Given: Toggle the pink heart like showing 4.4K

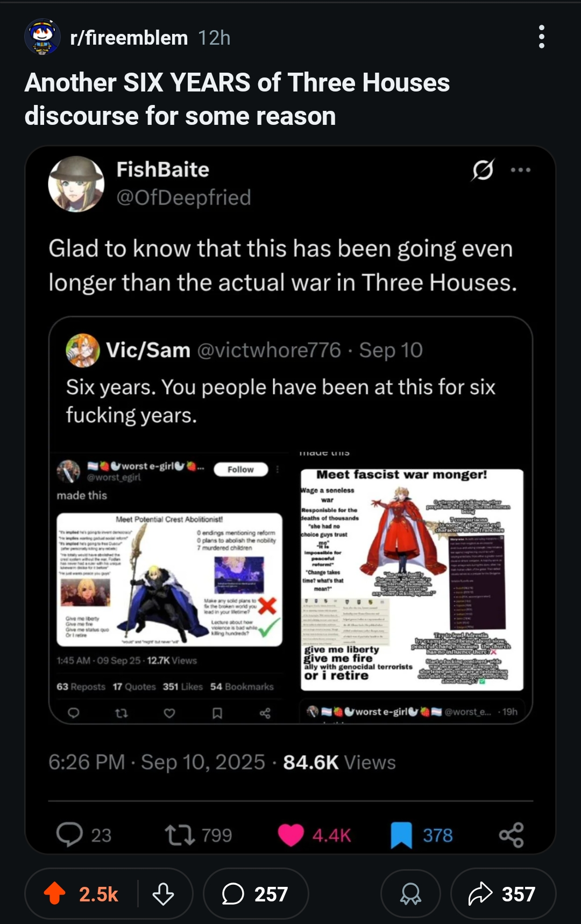Looking at the screenshot, I should [291, 835].
